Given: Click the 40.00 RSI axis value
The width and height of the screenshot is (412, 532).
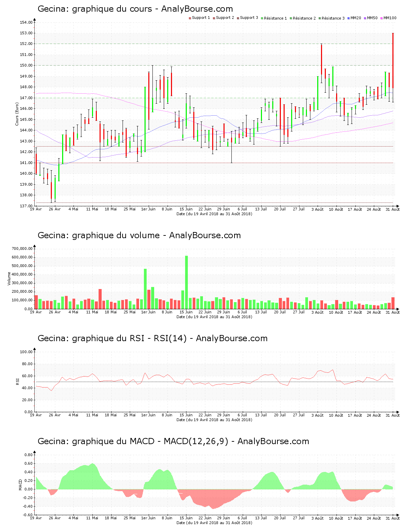Looking at the screenshot, I should pos(27,388).
